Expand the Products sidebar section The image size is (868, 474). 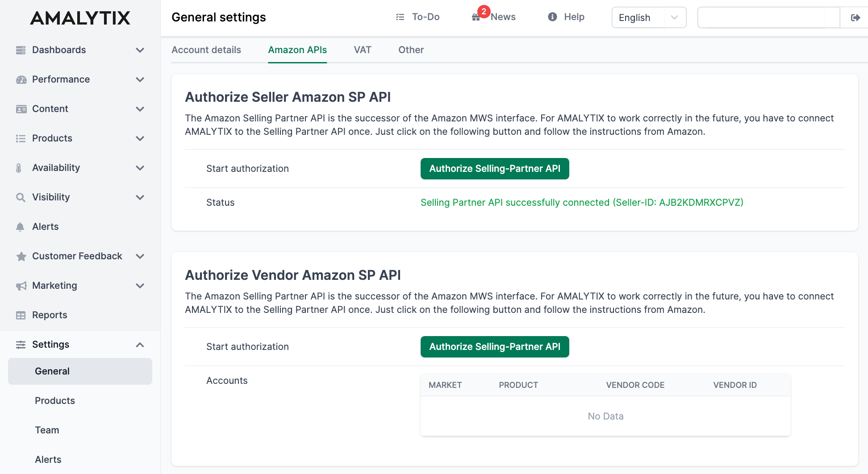pos(140,138)
